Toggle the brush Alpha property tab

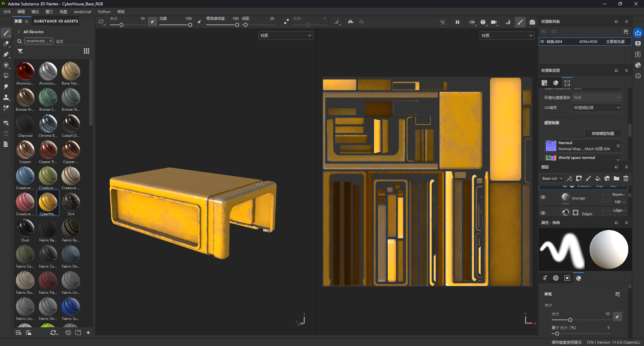pos(556,278)
